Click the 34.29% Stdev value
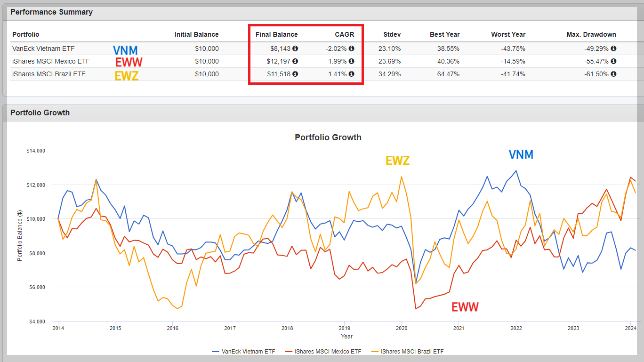The image size is (644, 362). (390, 74)
